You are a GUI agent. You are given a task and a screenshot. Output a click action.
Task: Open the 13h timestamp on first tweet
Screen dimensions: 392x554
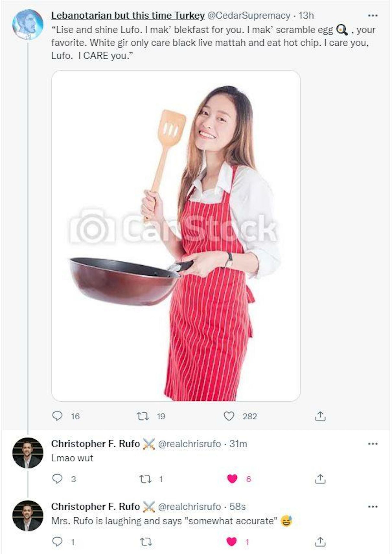(306, 16)
